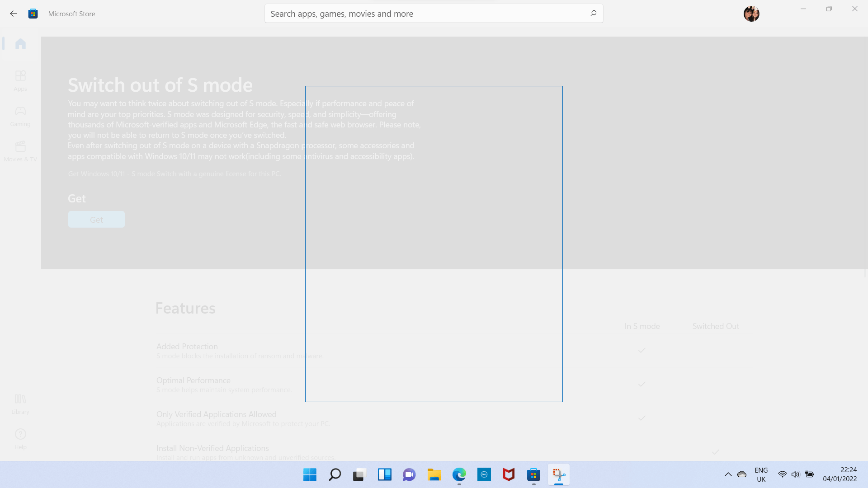
Task: Open the Gaming section in the sidebar
Action: point(20,116)
